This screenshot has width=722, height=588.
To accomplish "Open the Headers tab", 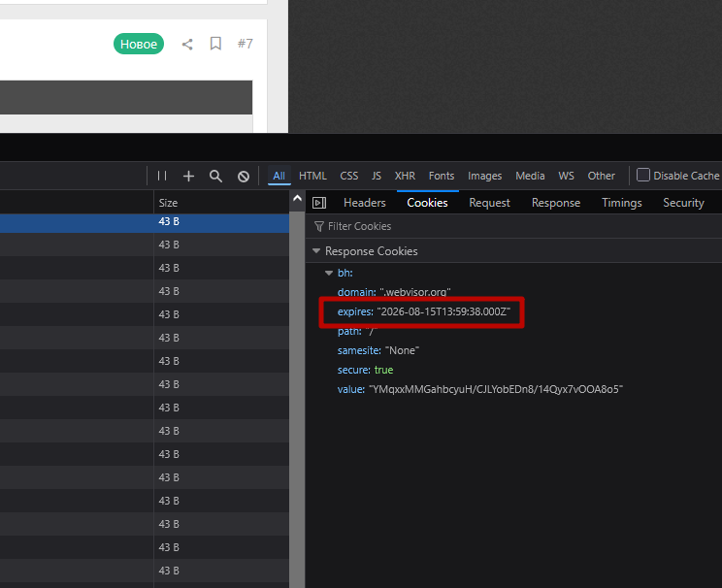I will [364, 203].
